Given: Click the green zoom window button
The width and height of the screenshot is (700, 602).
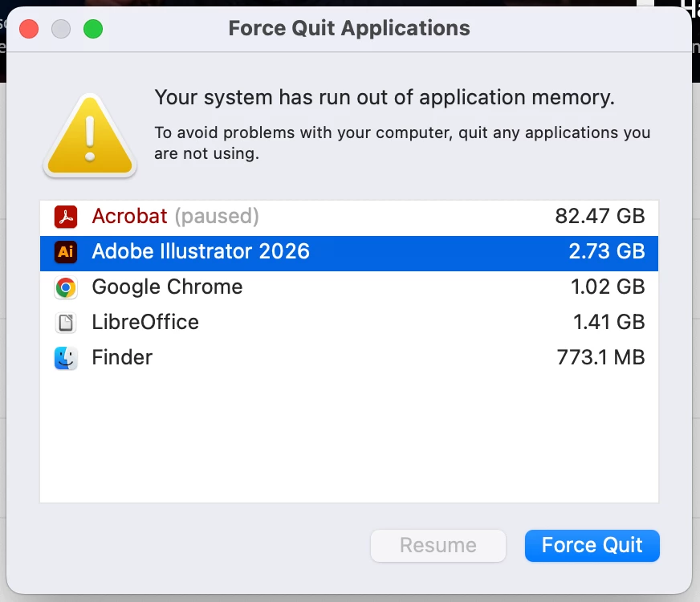Looking at the screenshot, I should [x=93, y=29].
